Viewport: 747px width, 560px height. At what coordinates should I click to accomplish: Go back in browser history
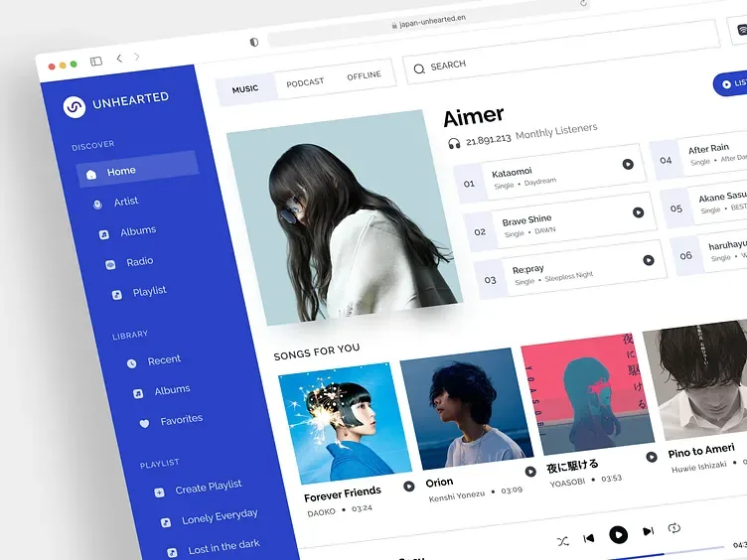(x=119, y=59)
